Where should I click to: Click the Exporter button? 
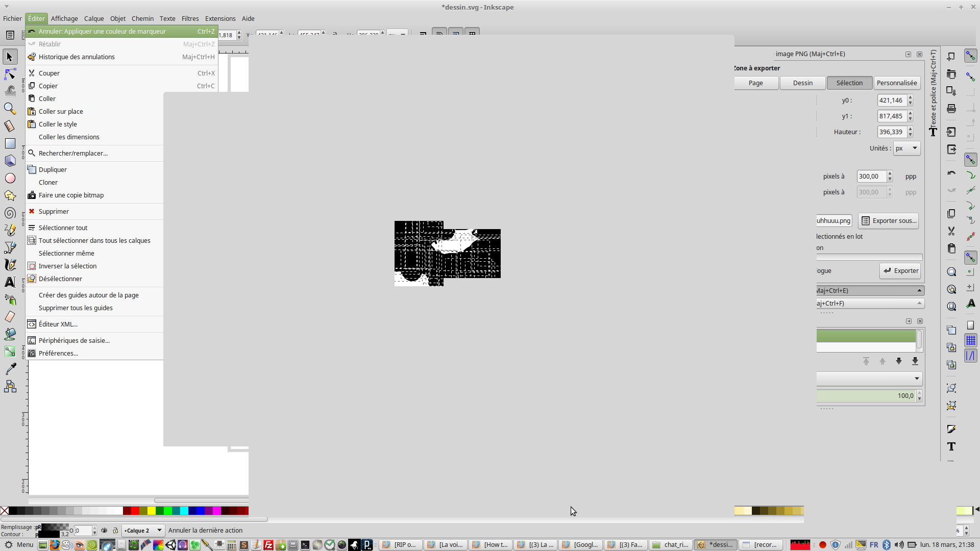pos(900,271)
